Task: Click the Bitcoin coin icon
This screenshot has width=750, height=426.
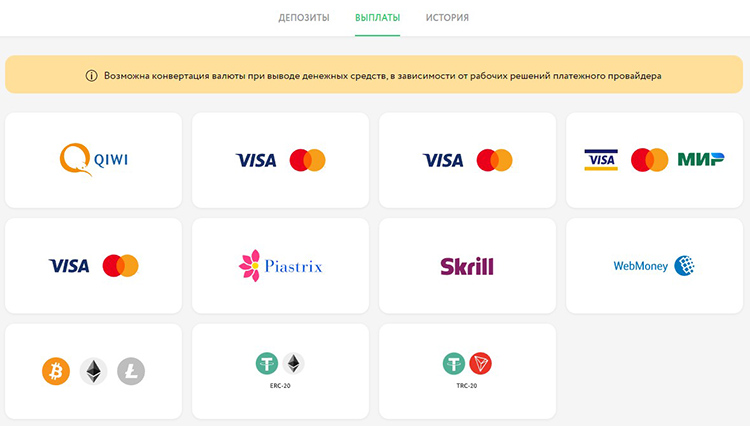Action: tap(56, 371)
